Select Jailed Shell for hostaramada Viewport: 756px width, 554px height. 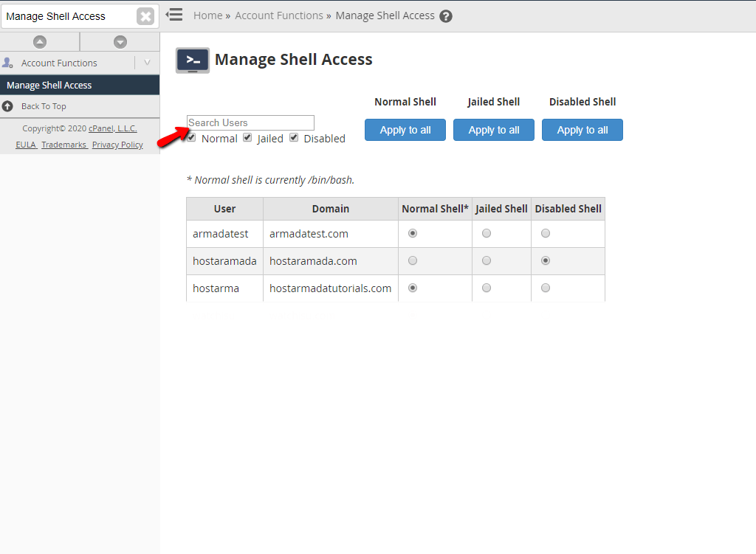coord(487,260)
